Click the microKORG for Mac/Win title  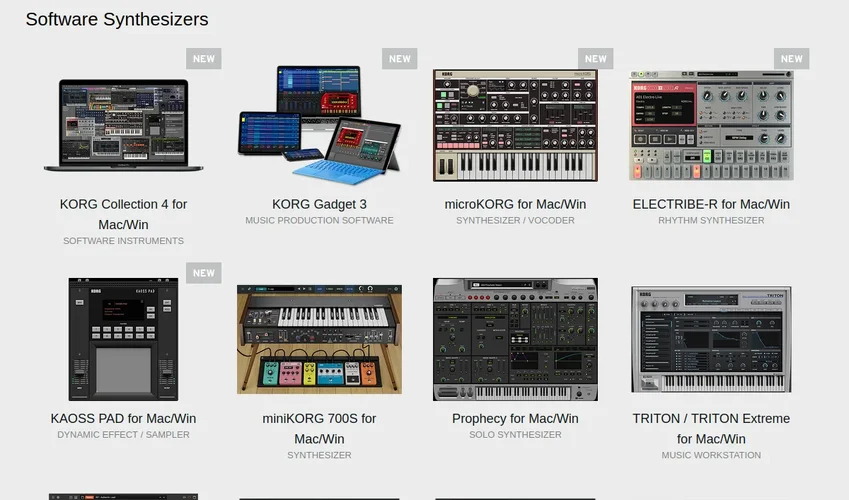click(515, 204)
